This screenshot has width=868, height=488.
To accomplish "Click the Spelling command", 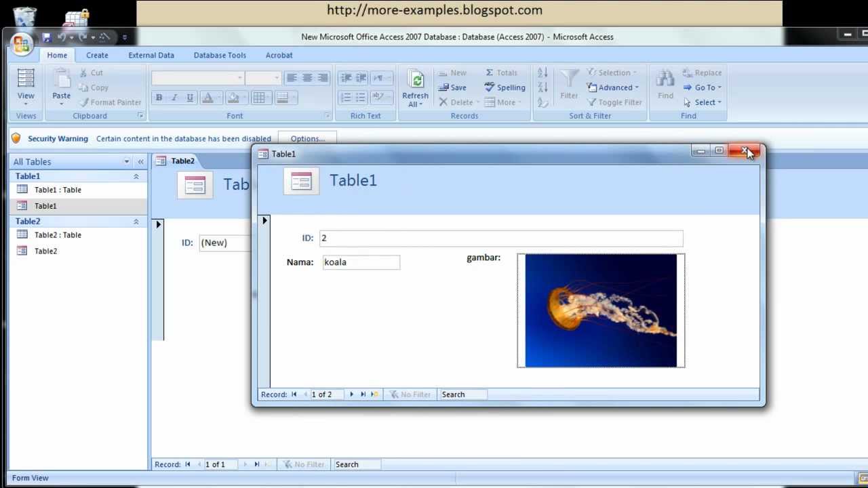I will pos(505,87).
